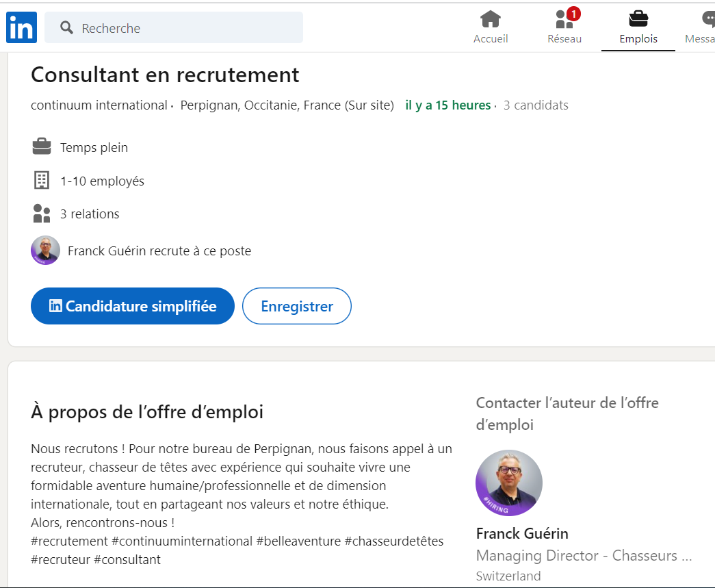
Task: Click the building icon beside 1-10 employés
Action: 42,181
